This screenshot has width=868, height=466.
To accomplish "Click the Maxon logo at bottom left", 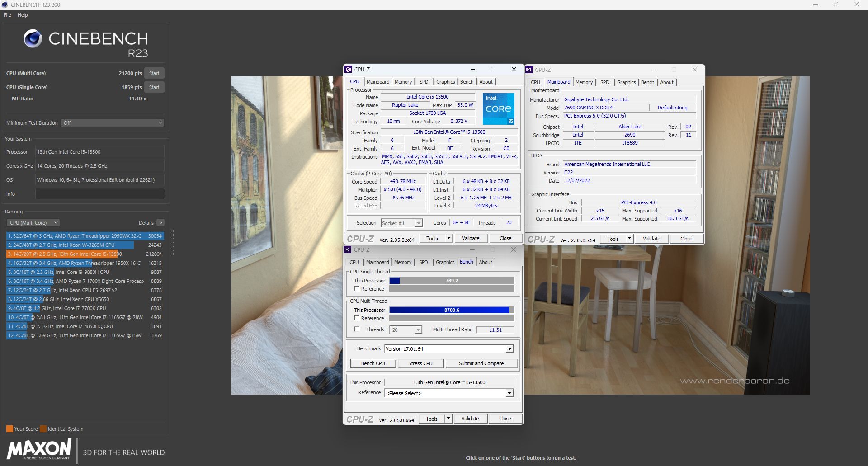I will 39,450.
